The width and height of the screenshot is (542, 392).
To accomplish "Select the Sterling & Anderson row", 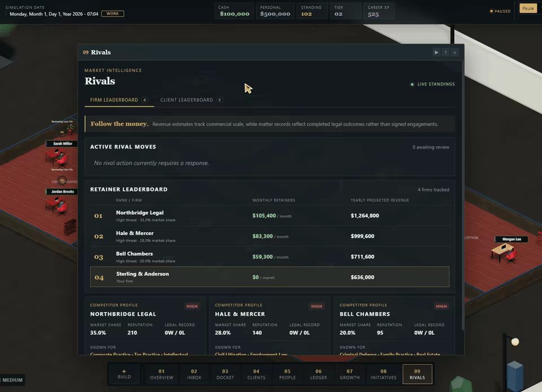I will click(x=270, y=277).
